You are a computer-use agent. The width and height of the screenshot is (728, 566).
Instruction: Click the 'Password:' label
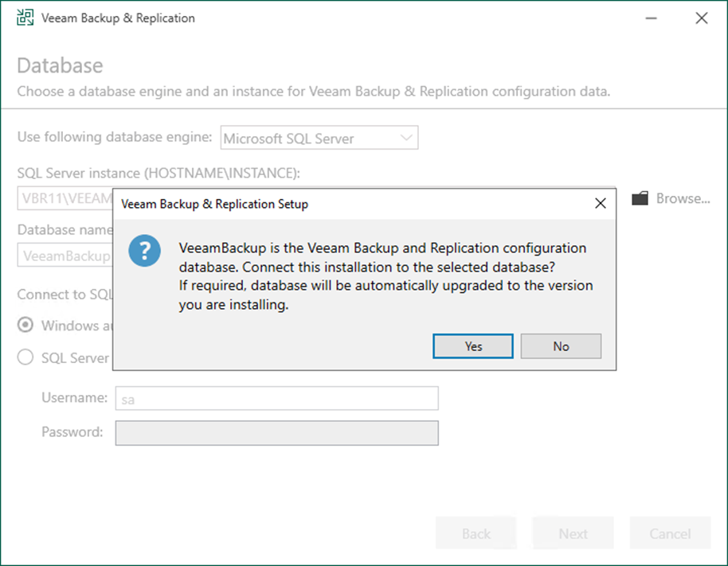coord(72,432)
